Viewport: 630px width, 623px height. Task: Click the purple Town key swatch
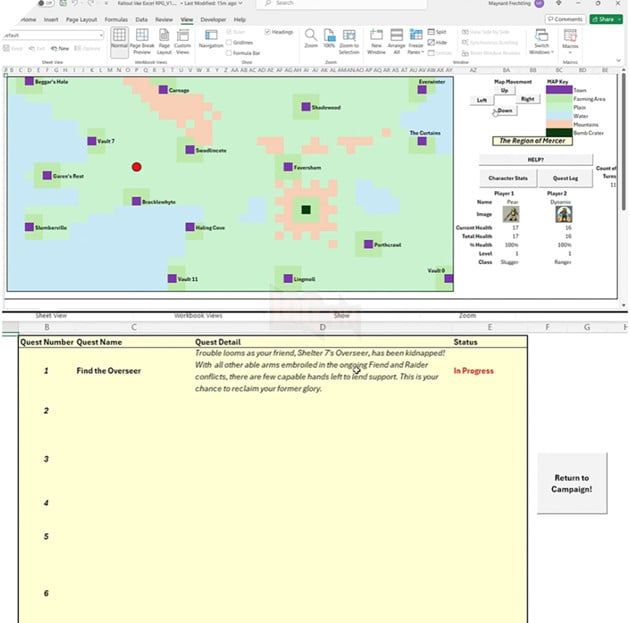559,90
